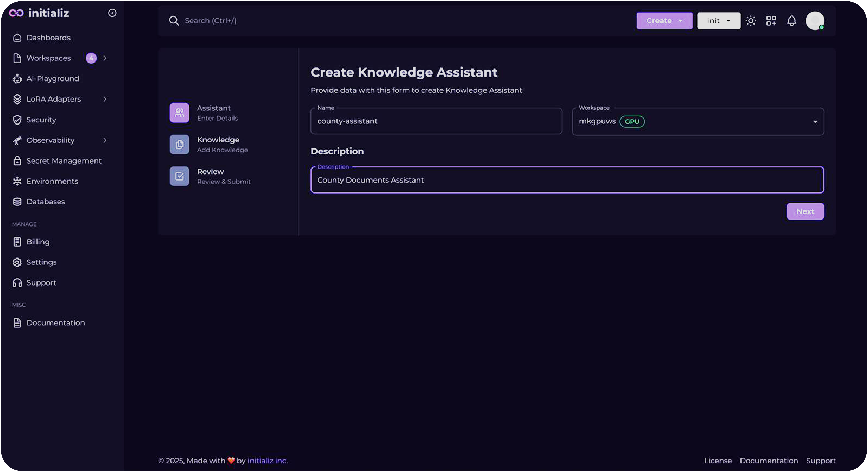Open the Workspaces menu item

(48, 58)
